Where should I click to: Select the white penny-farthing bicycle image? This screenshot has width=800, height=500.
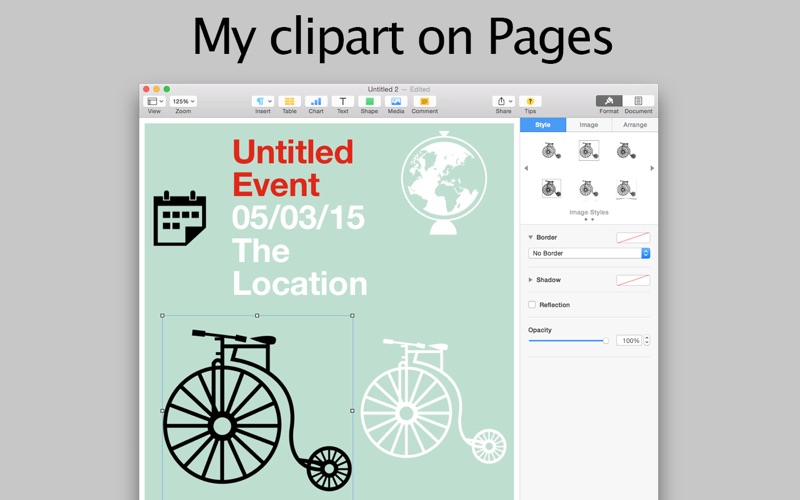pyautogui.click(x=434, y=401)
